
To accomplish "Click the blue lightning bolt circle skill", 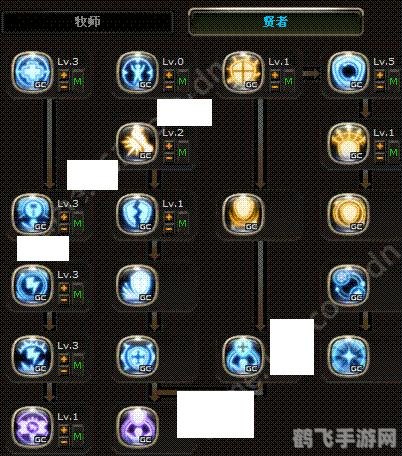I will (x=32, y=285).
